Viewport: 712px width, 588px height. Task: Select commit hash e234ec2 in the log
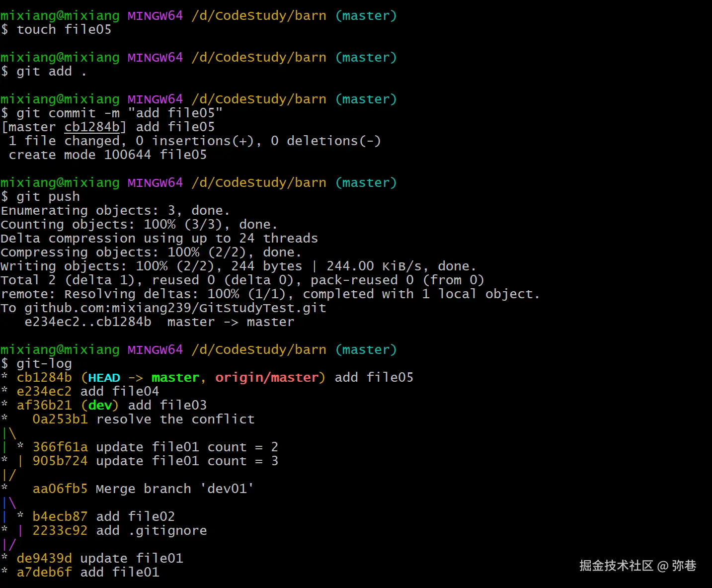coord(44,392)
